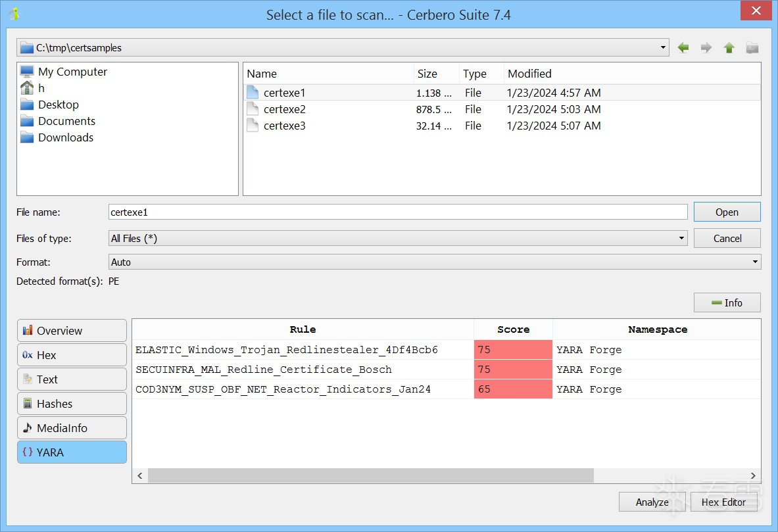Collapse the Info panel button
778x532 pixels.
727,302
